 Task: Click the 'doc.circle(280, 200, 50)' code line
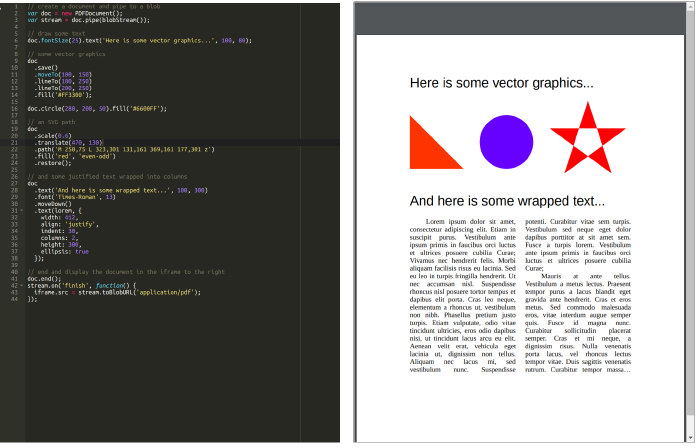[x=97, y=109]
